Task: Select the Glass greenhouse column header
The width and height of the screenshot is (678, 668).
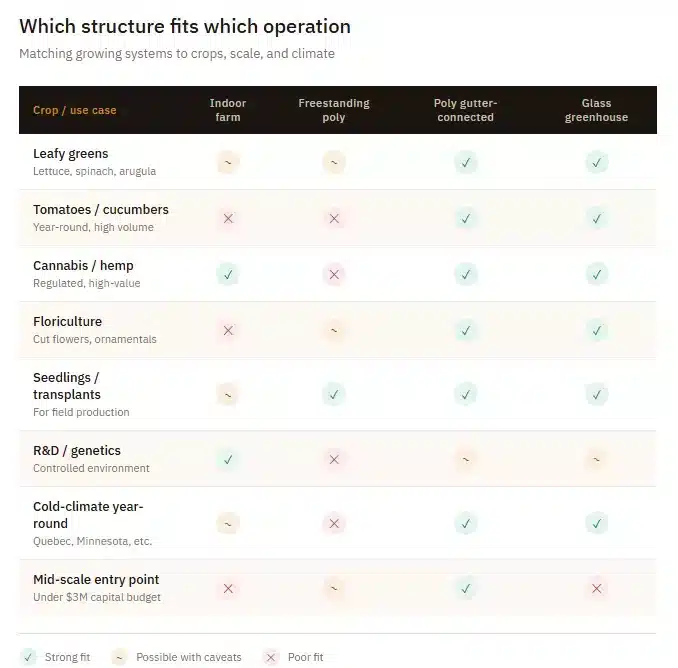Action: tap(596, 110)
